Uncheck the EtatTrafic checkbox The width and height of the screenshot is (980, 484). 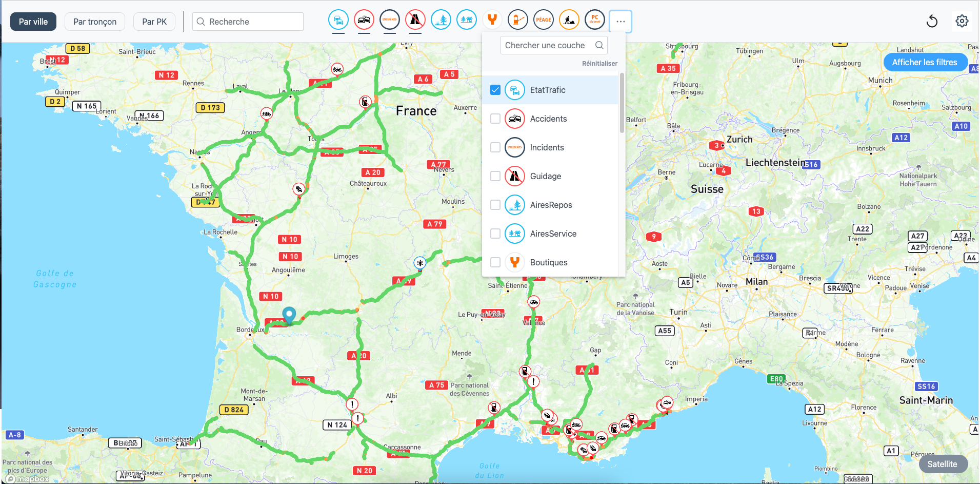click(x=495, y=90)
